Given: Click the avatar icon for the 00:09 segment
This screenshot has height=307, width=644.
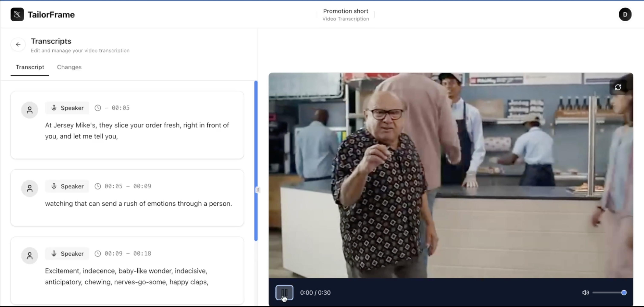Looking at the screenshot, I should point(30,255).
